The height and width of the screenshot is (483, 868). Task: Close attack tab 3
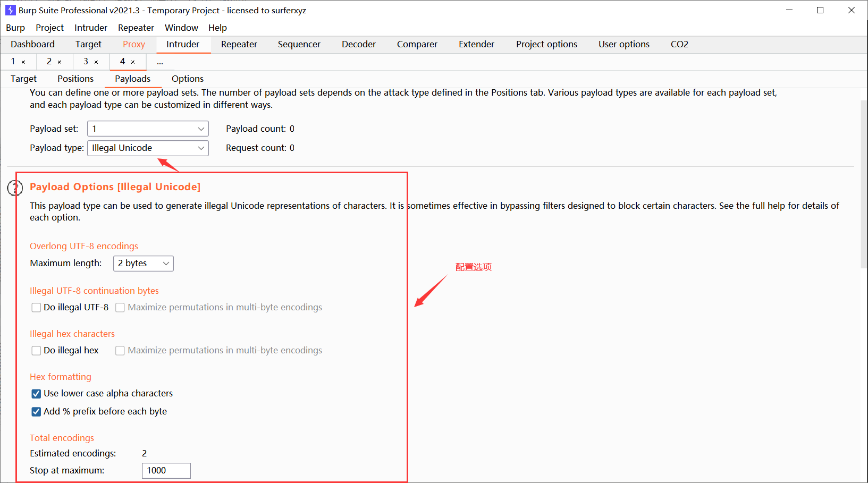tap(96, 62)
